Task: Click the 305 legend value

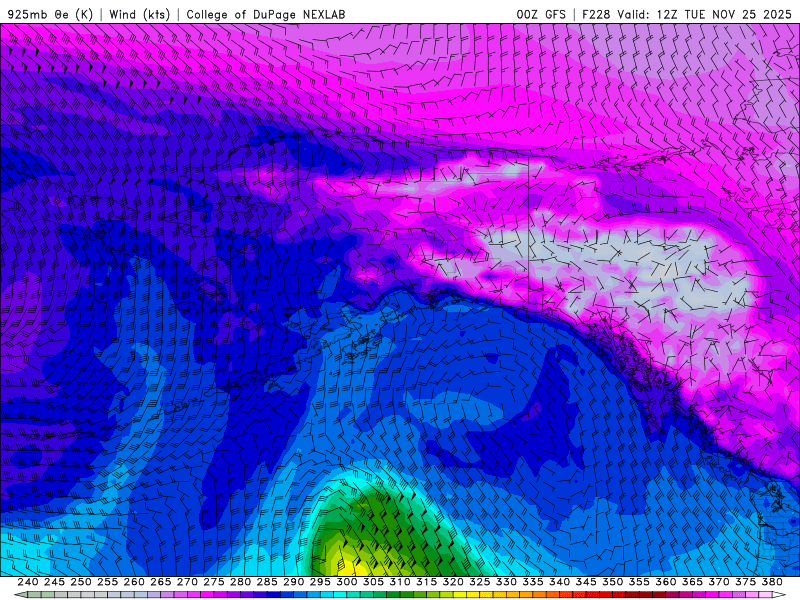Action: coord(373,582)
